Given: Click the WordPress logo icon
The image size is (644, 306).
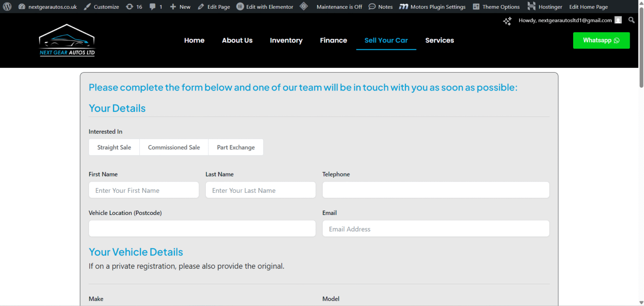Looking at the screenshot, I should point(7,7).
